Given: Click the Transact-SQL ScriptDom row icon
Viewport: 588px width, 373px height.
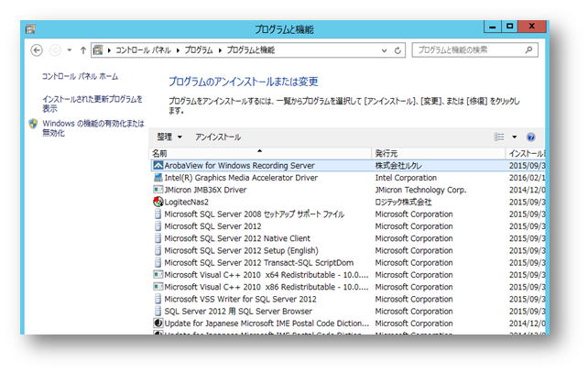Looking at the screenshot, I should (158, 262).
